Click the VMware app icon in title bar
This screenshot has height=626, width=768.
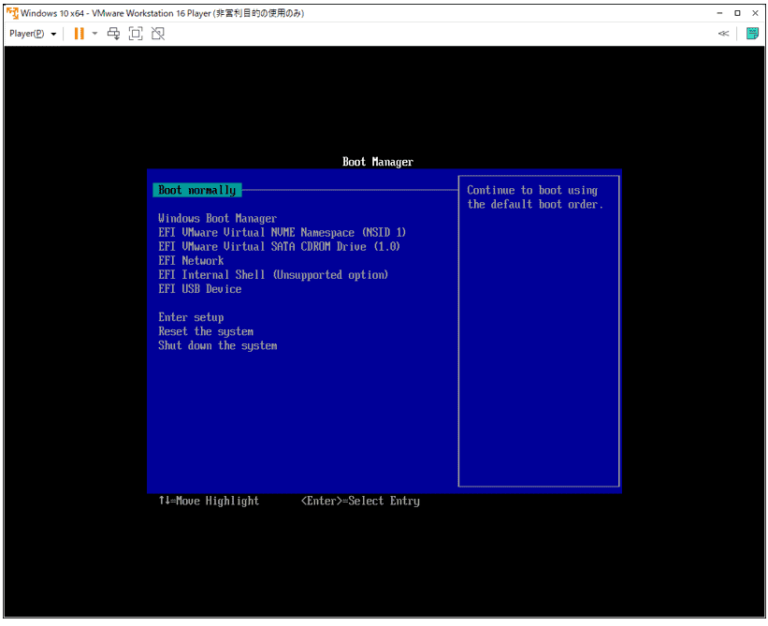click(12, 13)
